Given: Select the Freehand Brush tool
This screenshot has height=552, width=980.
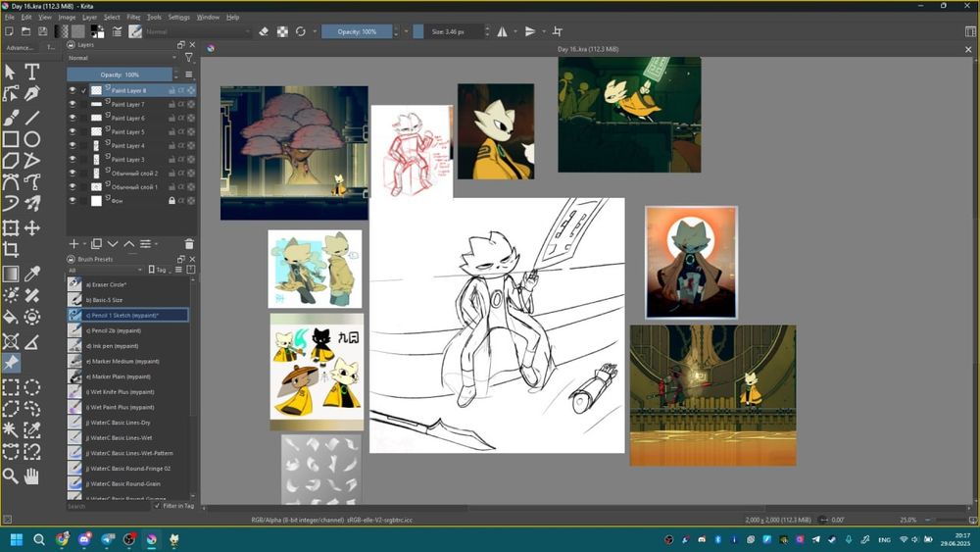Looking at the screenshot, I should pyautogui.click(x=11, y=117).
